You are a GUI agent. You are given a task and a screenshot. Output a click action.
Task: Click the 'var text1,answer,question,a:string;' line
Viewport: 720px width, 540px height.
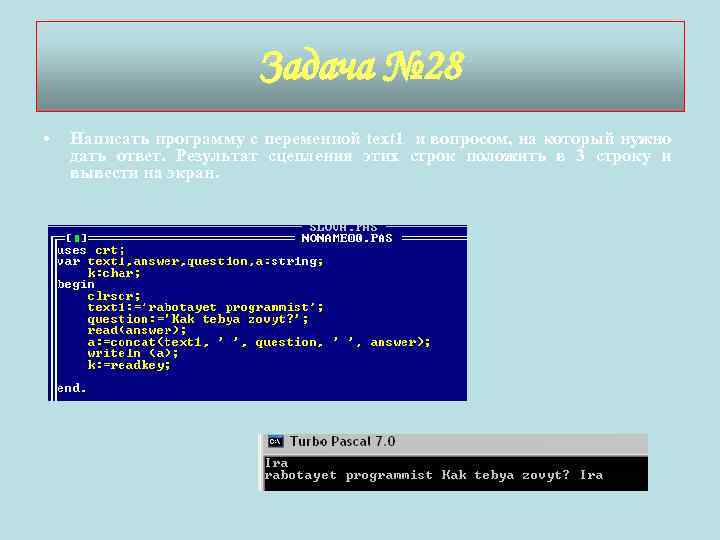[x=190, y=262]
